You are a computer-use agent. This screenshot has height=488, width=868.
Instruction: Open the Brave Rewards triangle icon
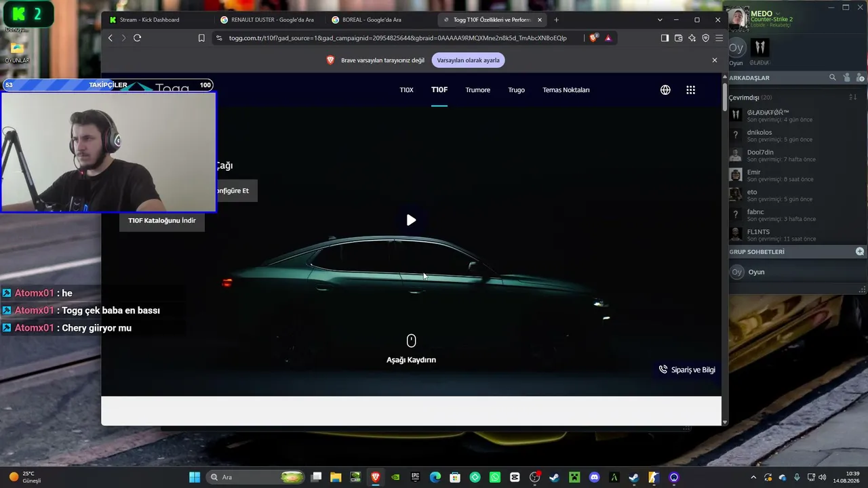tap(608, 38)
